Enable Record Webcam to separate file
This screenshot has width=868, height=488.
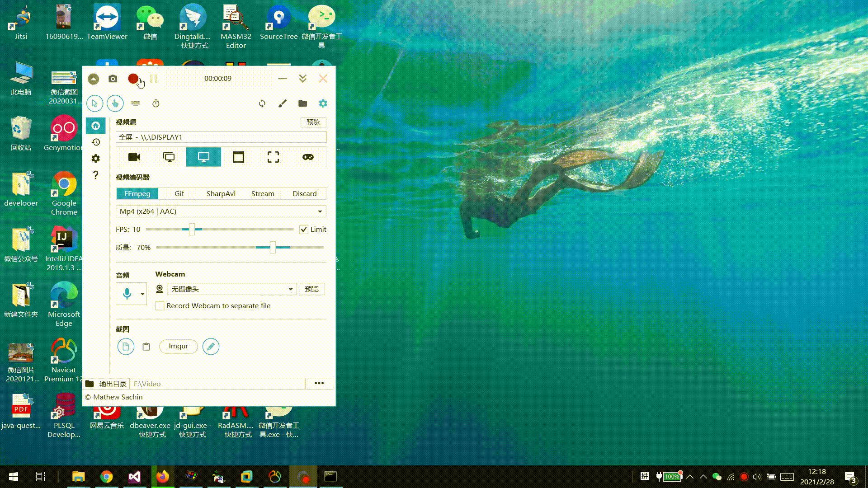160,306
